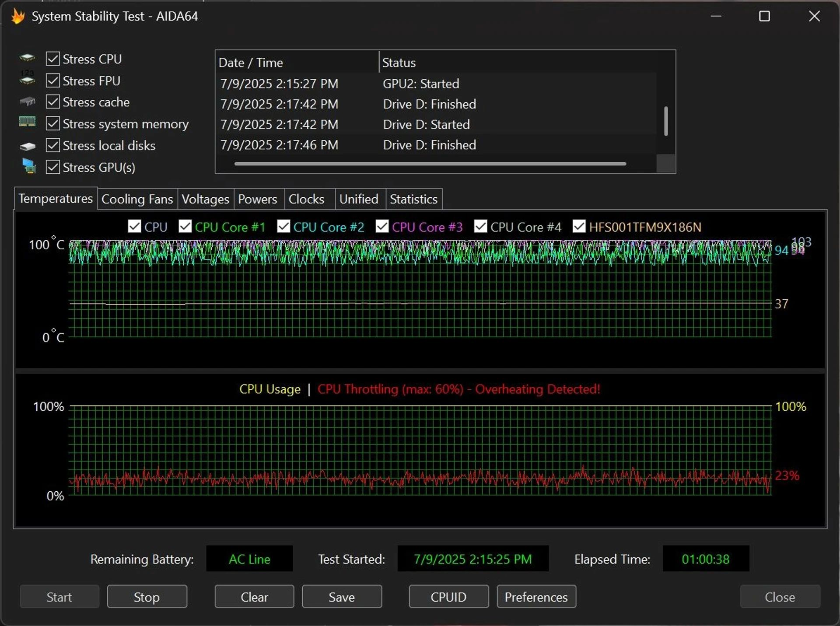The image size is (840, 626).
Task: Hide the CPU Core #1 graph line
Action: [185, 227]
